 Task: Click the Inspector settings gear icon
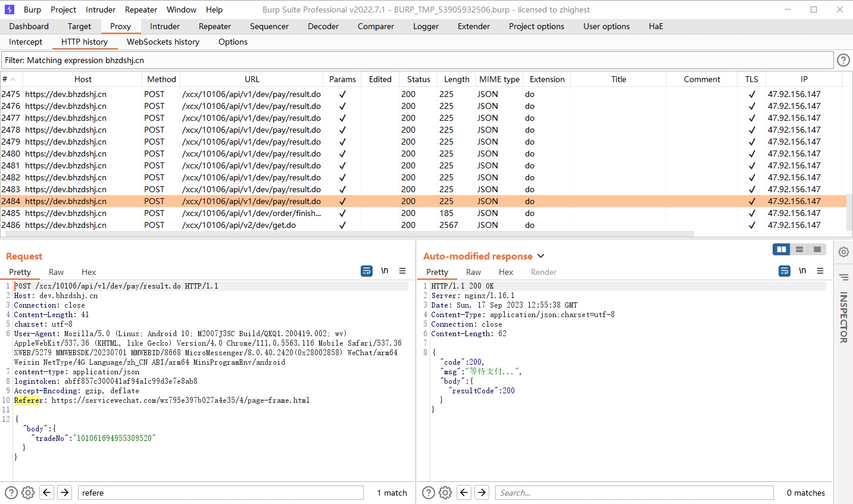pos(843,252)
